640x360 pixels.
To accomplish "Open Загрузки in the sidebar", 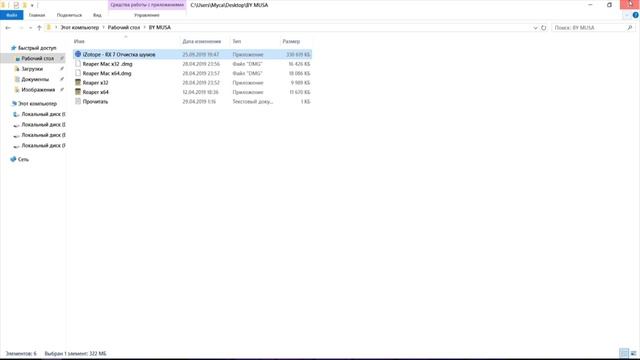I will click(32, 69).
